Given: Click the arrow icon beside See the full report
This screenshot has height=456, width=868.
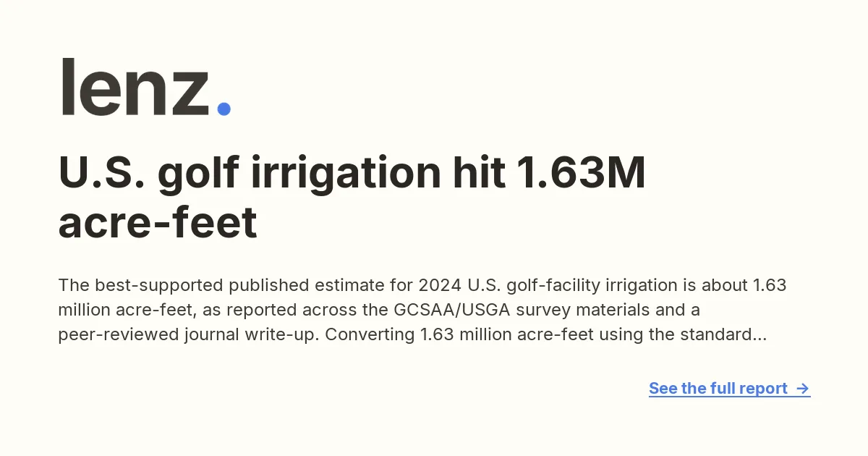Looking at the screenshot, I should pos(802,389).
